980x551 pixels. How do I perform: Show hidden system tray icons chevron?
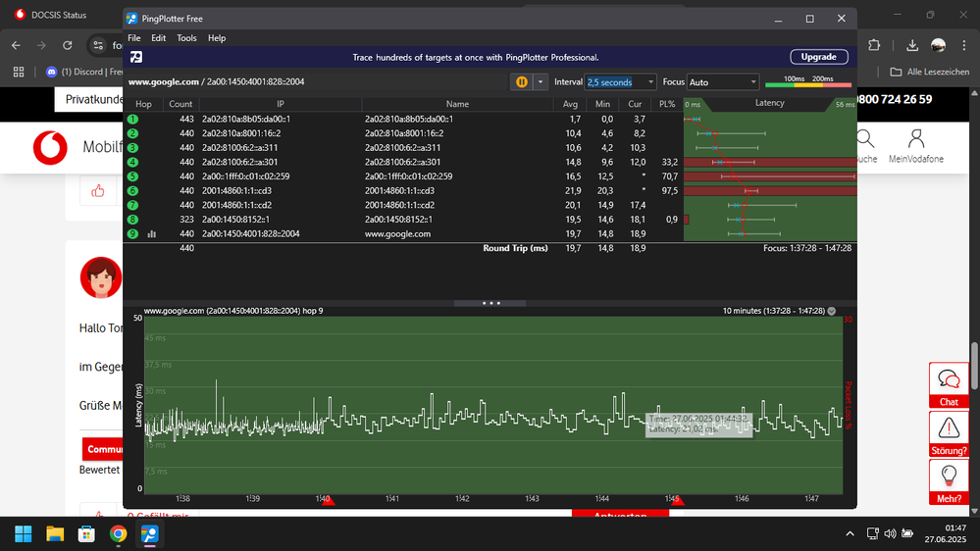coord(850,533)
